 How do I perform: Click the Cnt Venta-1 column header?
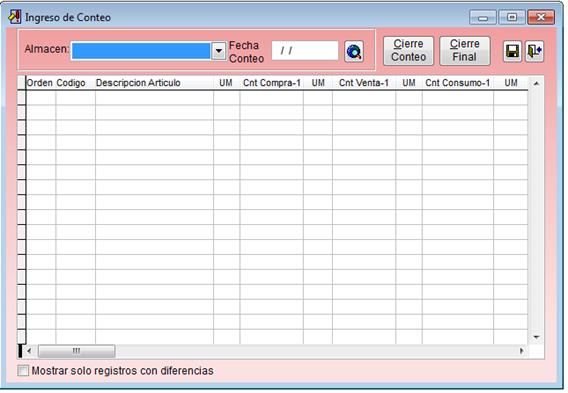(x=364, y=83)
